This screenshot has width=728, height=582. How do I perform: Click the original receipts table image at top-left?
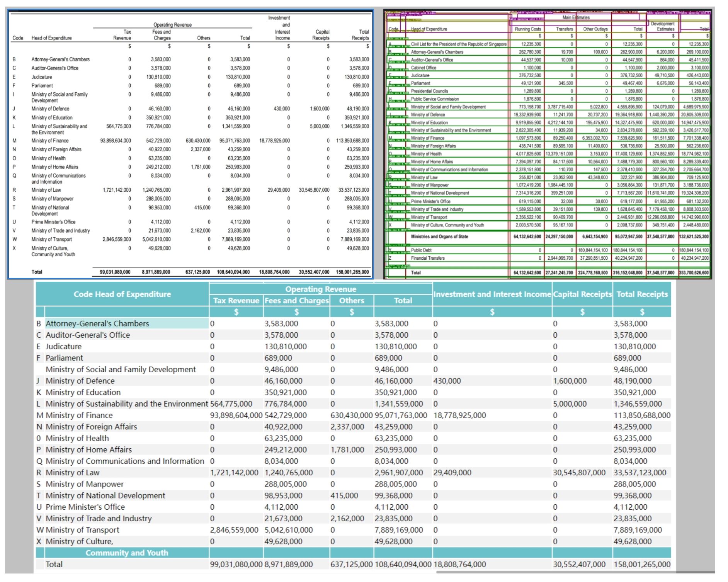(x=190, y=144)
